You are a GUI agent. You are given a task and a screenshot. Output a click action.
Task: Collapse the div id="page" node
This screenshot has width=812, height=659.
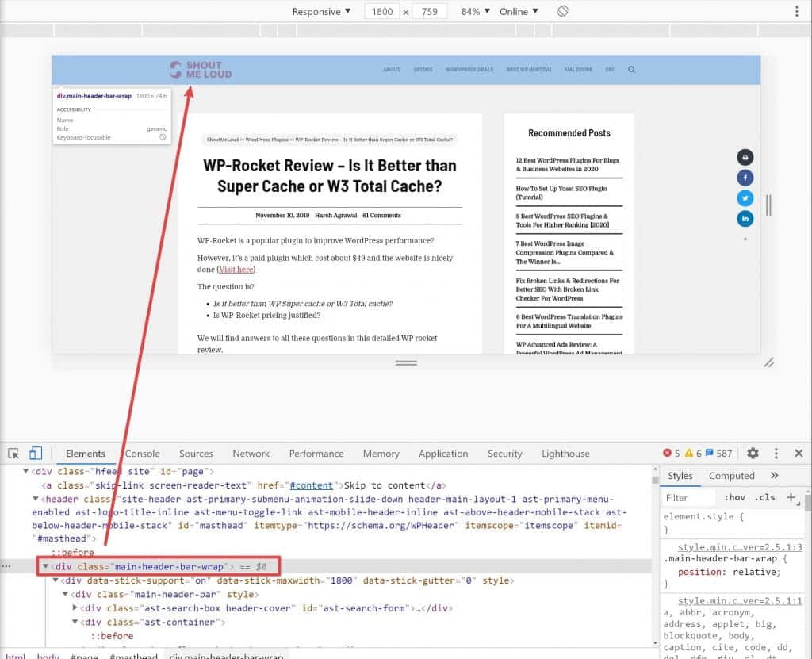pyautogui.click(x=25, y=472)
